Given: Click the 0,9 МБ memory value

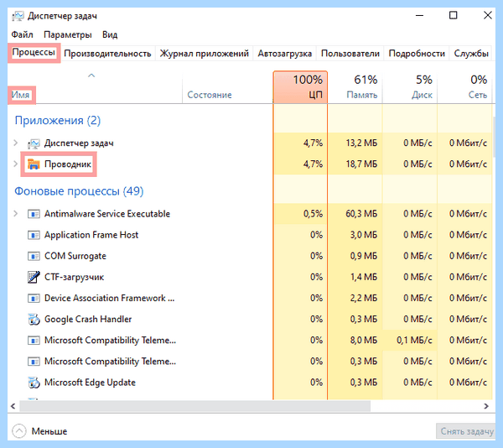Looking at the screenshot, I should (x=364, y=256).
